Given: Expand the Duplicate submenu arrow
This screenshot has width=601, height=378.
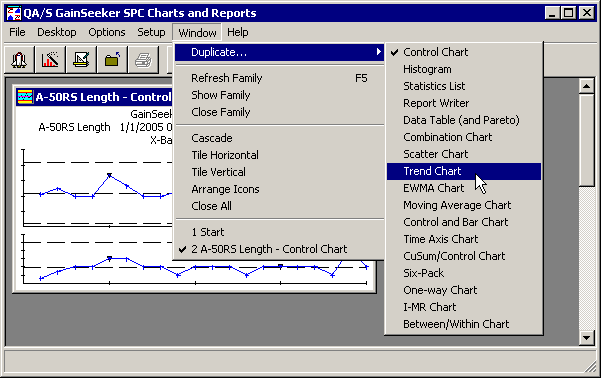Looking at the screenshot, I should click(x=379, y=52).
